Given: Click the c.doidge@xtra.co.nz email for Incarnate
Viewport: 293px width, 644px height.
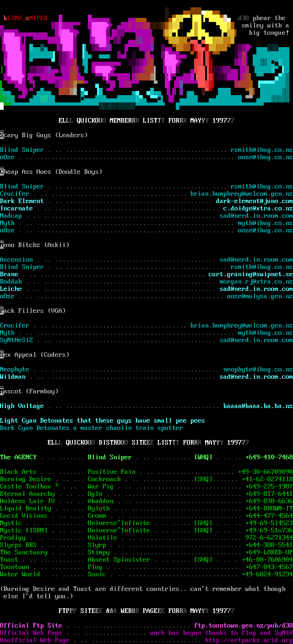Looking at the screenshot, I should pyautogui.click(x=258, y=209).
